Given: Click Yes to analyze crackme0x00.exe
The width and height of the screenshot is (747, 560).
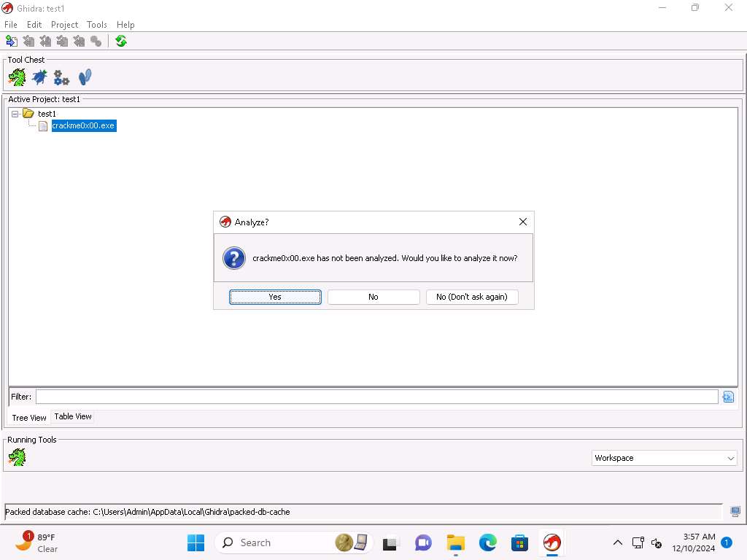Looking at the screenshot, I should point(275,297).
